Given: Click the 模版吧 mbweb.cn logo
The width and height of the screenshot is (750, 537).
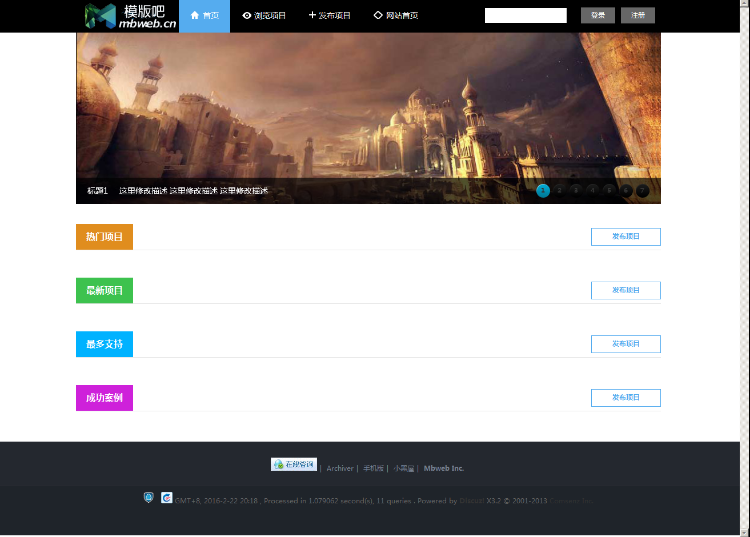Looking at the screenshot, I should click(x=130, y=16).
